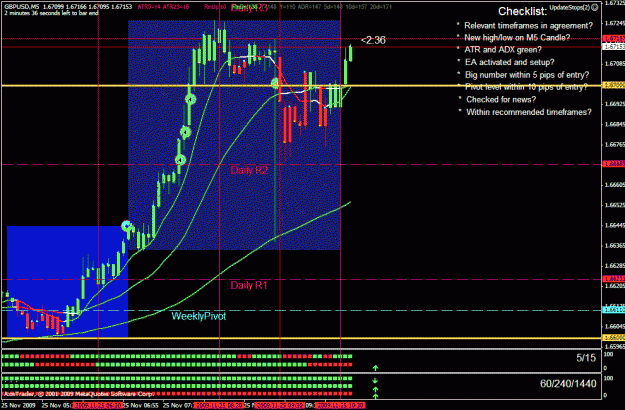Screen dimensions: 625x410
Task: Click the WeeklyPivot label
Action: pos(199,316)
